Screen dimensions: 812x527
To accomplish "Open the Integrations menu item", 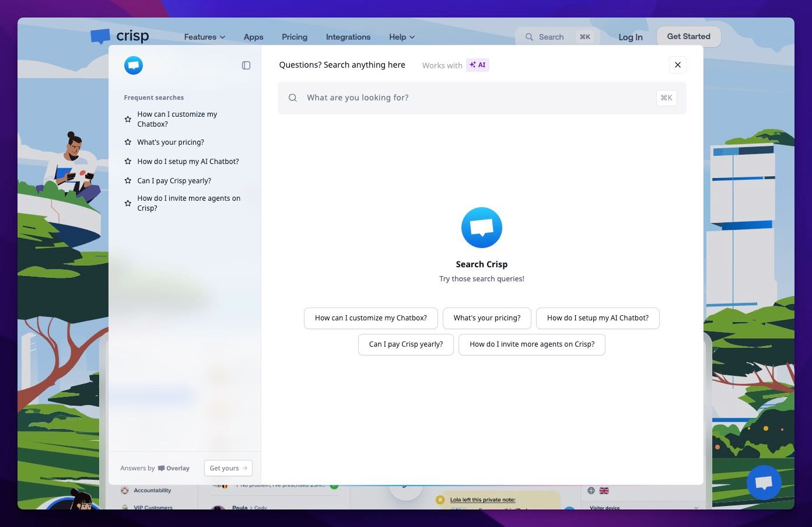I will point(348,37).
